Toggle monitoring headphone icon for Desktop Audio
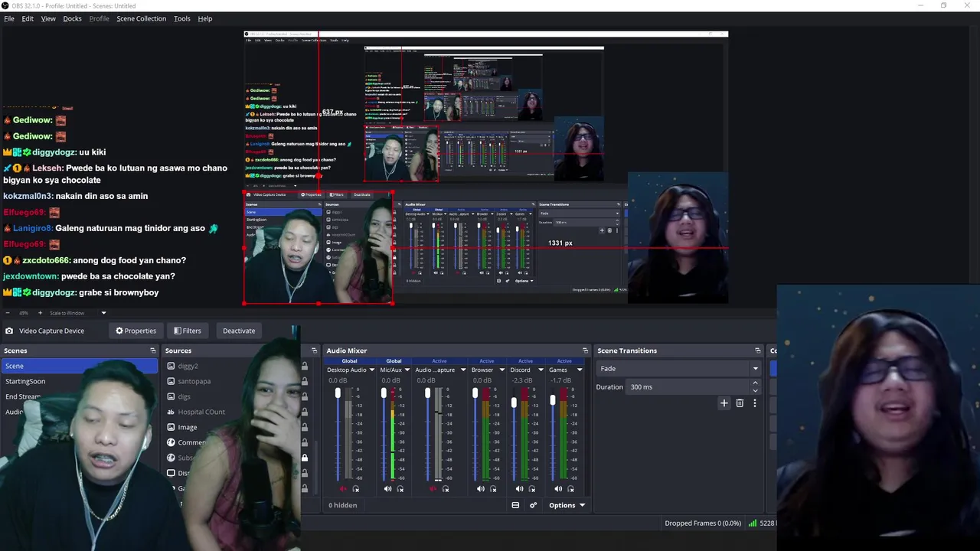Image resolution: width=980 pixels, height=551 pixels. (355, 489)
